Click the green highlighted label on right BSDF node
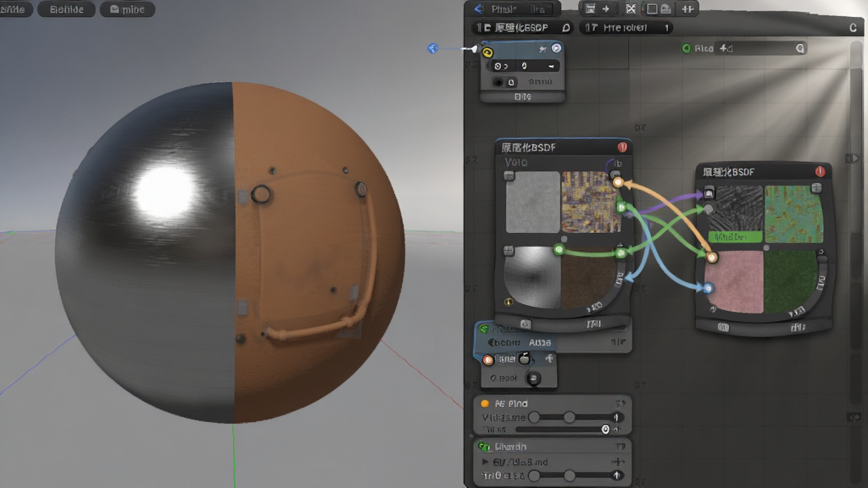Image resolution: width=868 pixels, height=488 pixels. point(735,237)
